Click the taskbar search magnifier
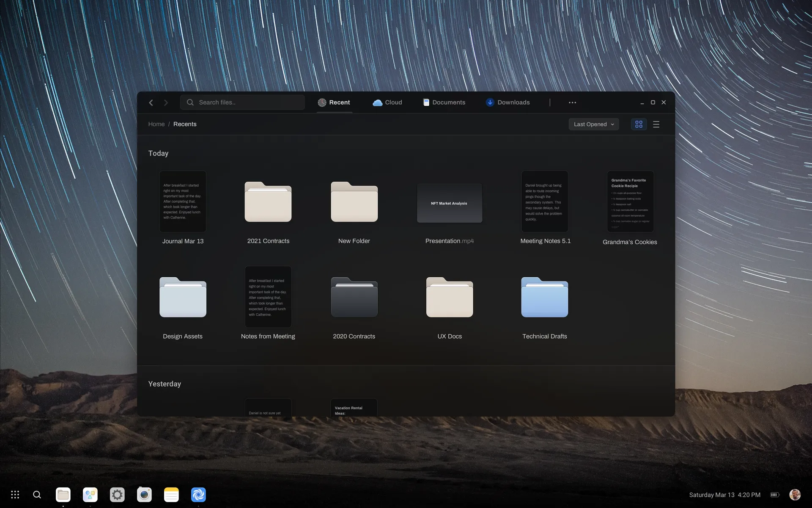Screen dimensions: 812x508 [x=37, y=494]
